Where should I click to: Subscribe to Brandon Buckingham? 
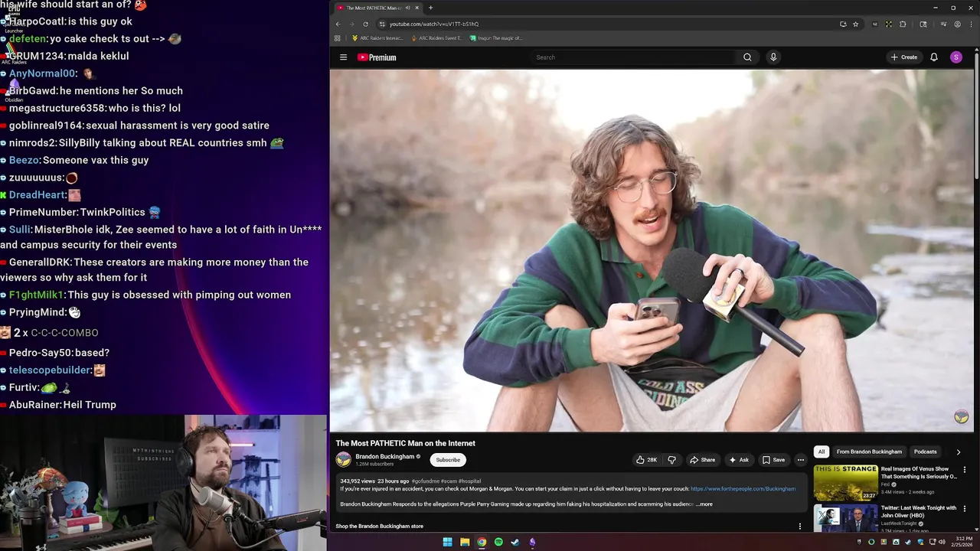pyautogui.click(x=448, y=460)
